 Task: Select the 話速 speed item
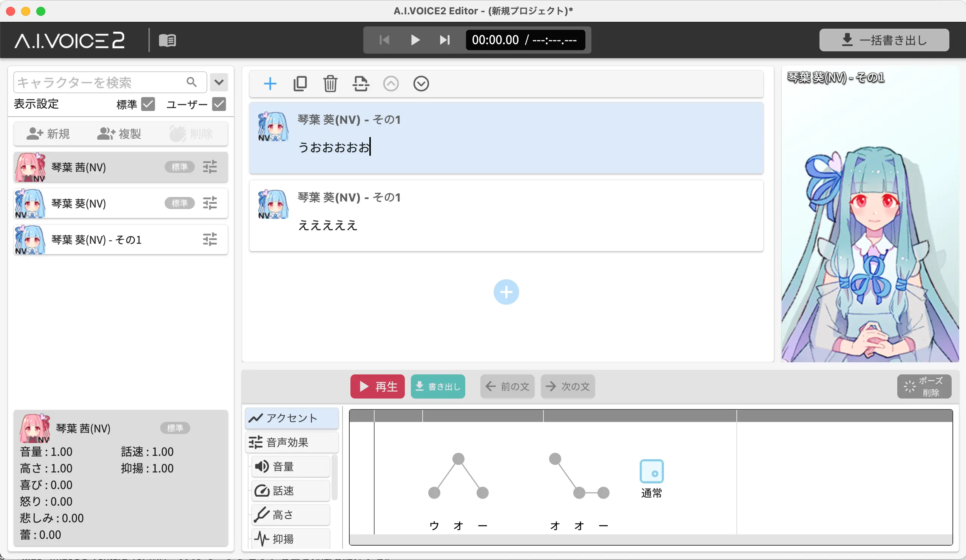[290, 491]
